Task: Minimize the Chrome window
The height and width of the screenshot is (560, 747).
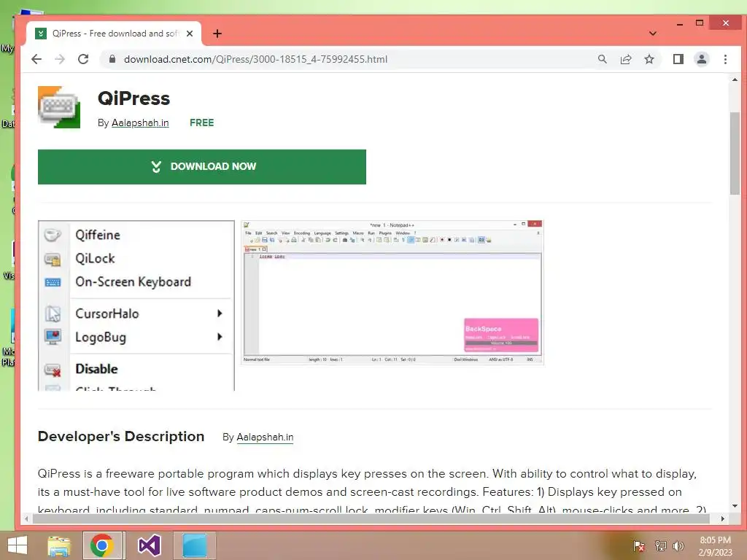Action: pos(680,23)
